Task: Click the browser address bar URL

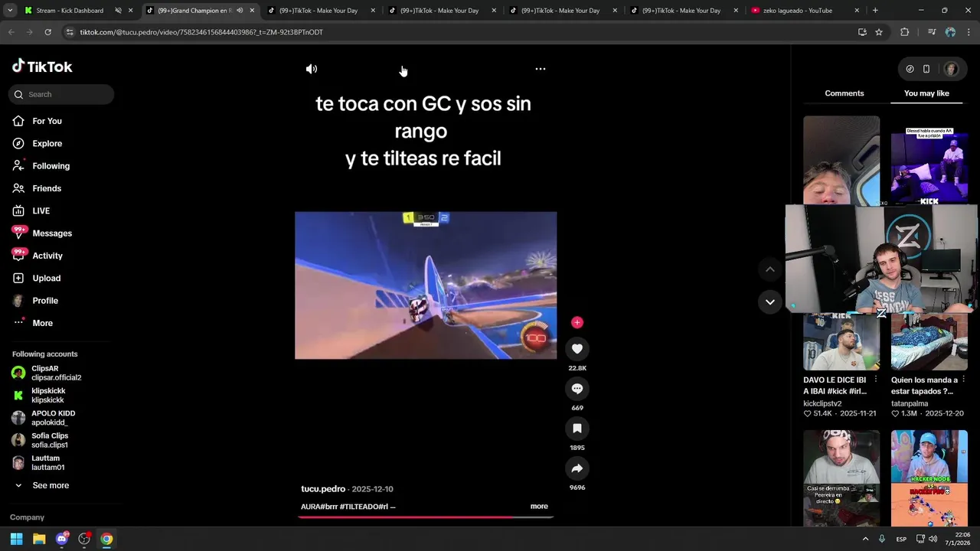Action: click(201, 32)
